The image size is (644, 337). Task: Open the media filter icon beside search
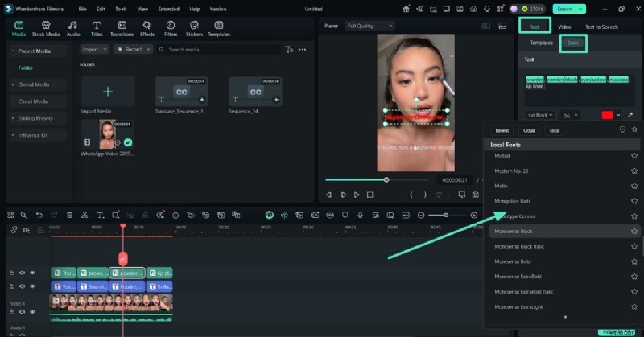click(289, 49)
